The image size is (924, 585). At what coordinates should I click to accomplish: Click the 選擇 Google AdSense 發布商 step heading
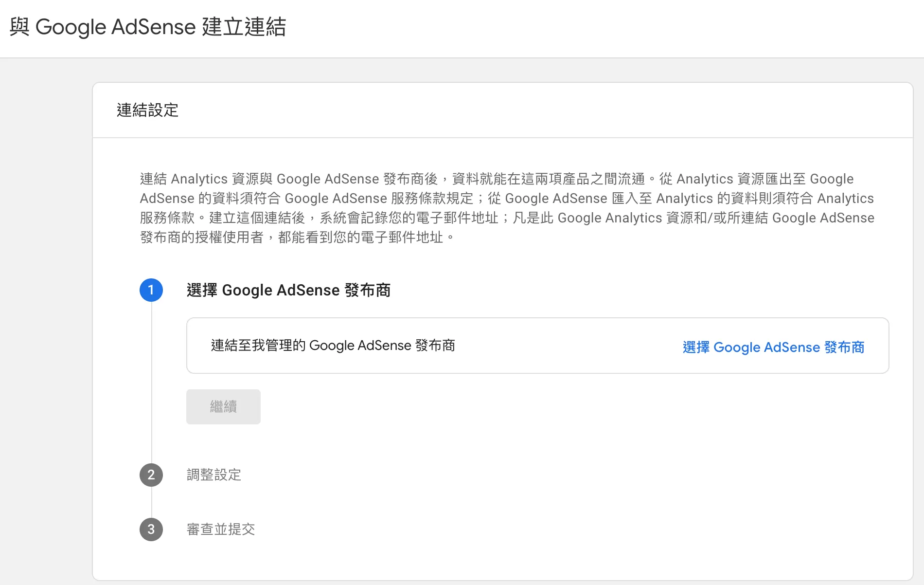pos(289,290)
